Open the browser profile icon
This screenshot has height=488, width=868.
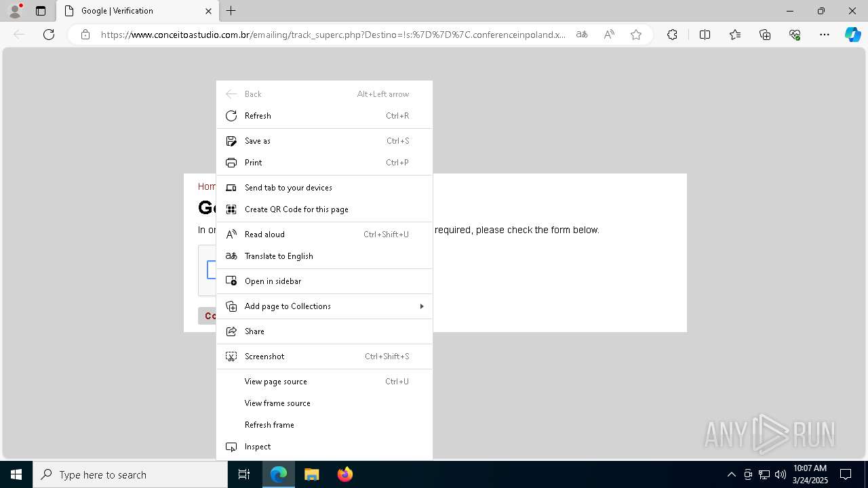pyautogui.click(x=15, y=11)
